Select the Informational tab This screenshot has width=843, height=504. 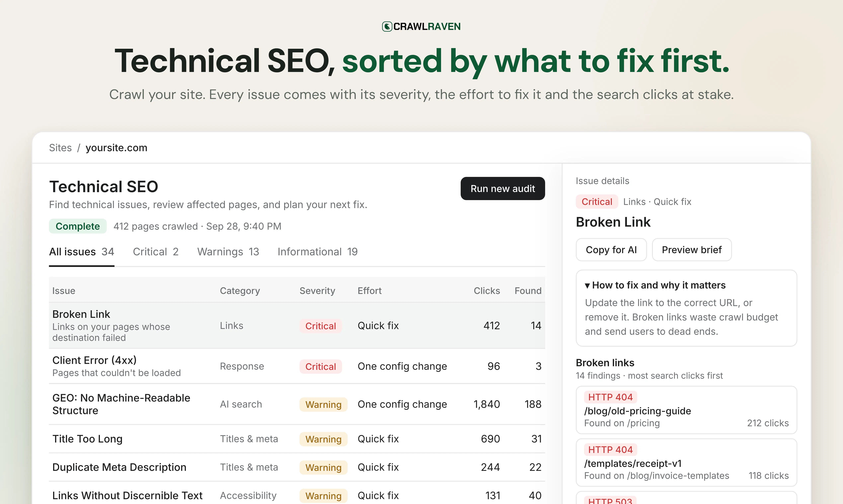pos(317,252)
